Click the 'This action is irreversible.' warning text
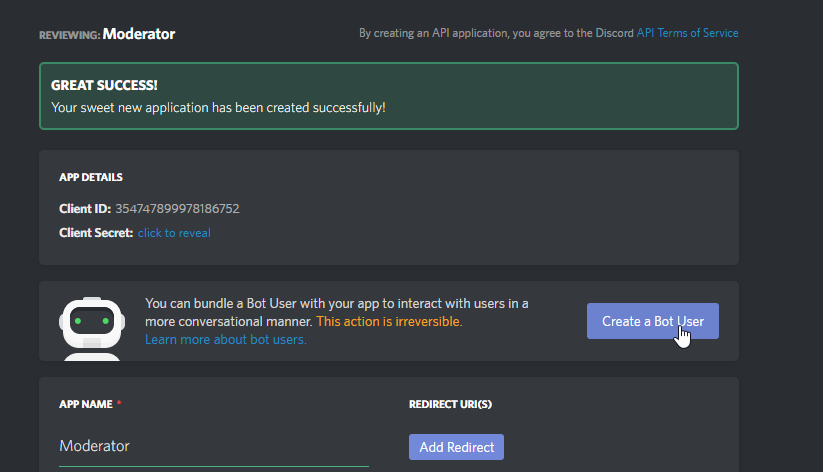Screen dimensions: 823x472 (x=389, y=321)
